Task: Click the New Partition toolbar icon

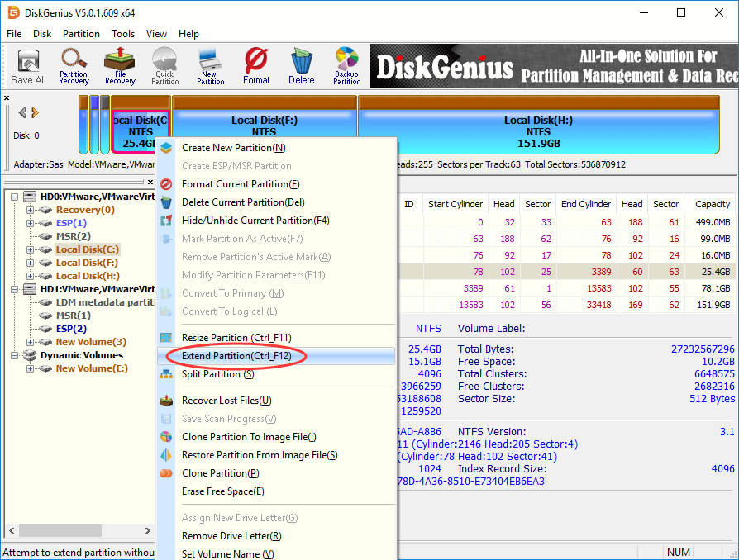Action: pyautogui.click(x=210, y=67)
